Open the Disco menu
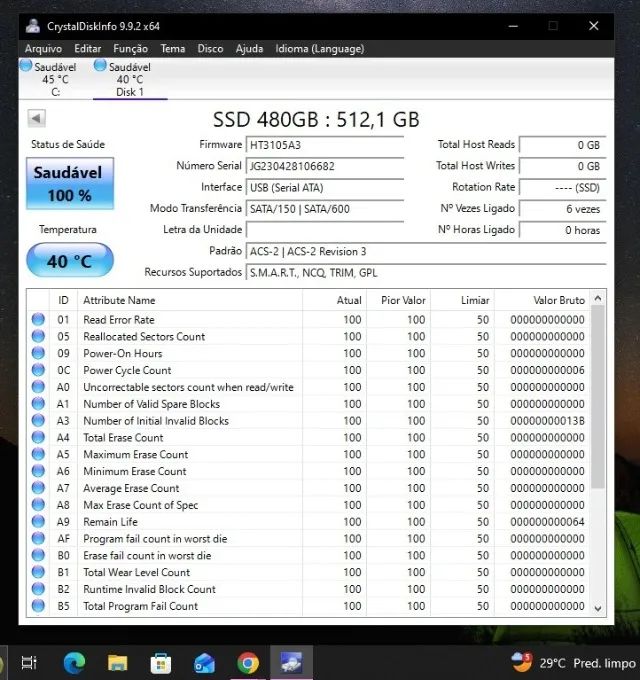 (210, 49)
